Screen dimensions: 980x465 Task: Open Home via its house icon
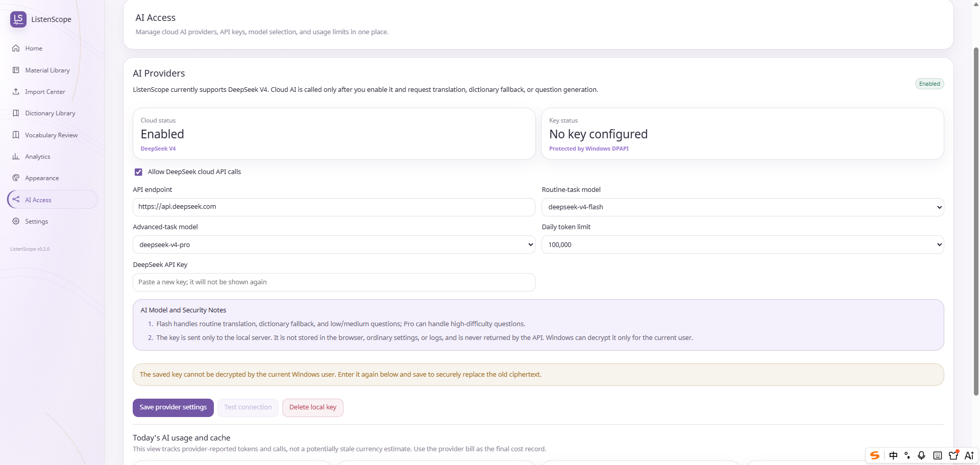pos(16,48)
